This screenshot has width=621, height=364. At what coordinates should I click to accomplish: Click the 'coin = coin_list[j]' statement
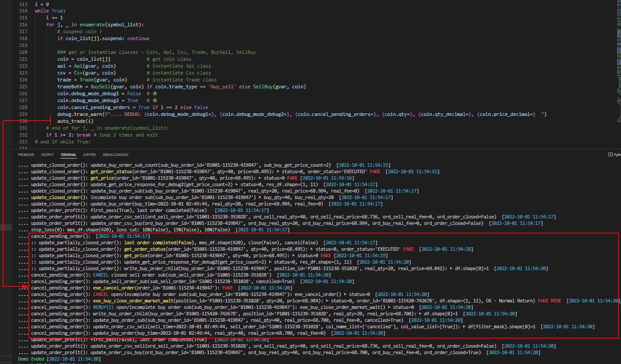84,59
